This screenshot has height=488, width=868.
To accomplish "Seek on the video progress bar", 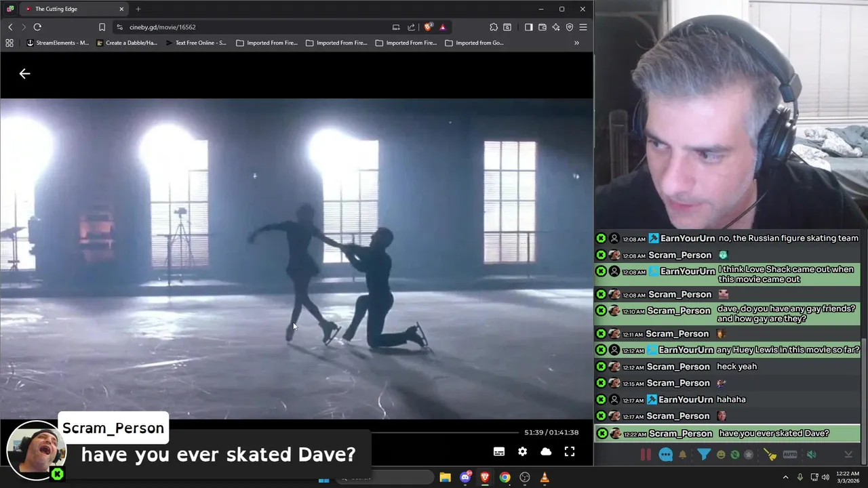I will [444, 432].
